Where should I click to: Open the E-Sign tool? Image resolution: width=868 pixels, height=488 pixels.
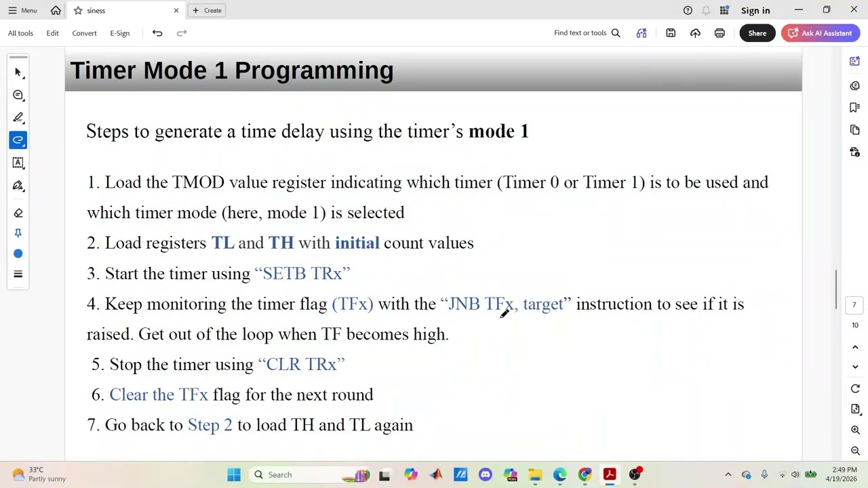tap(119, 33)
